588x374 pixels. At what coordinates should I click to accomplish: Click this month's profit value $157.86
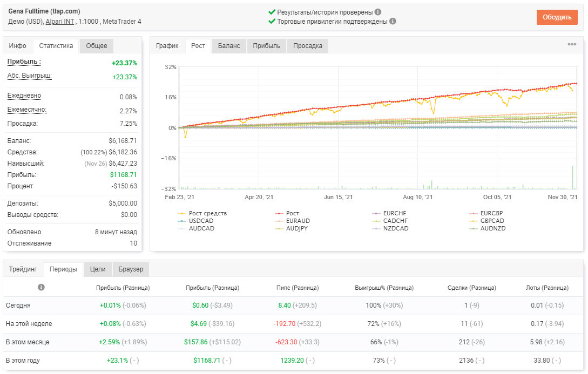pyautogui.click(x=195, y=342)
